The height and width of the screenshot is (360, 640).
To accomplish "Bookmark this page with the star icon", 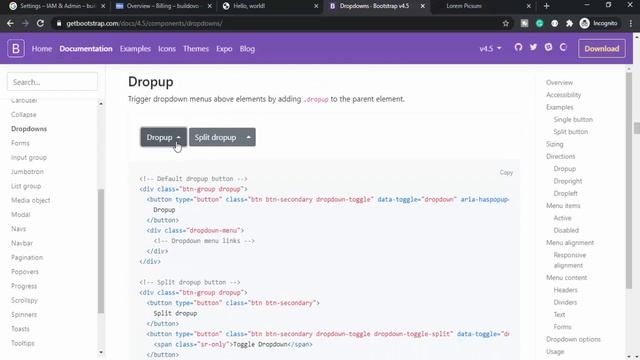I will (x=506, y=23).
